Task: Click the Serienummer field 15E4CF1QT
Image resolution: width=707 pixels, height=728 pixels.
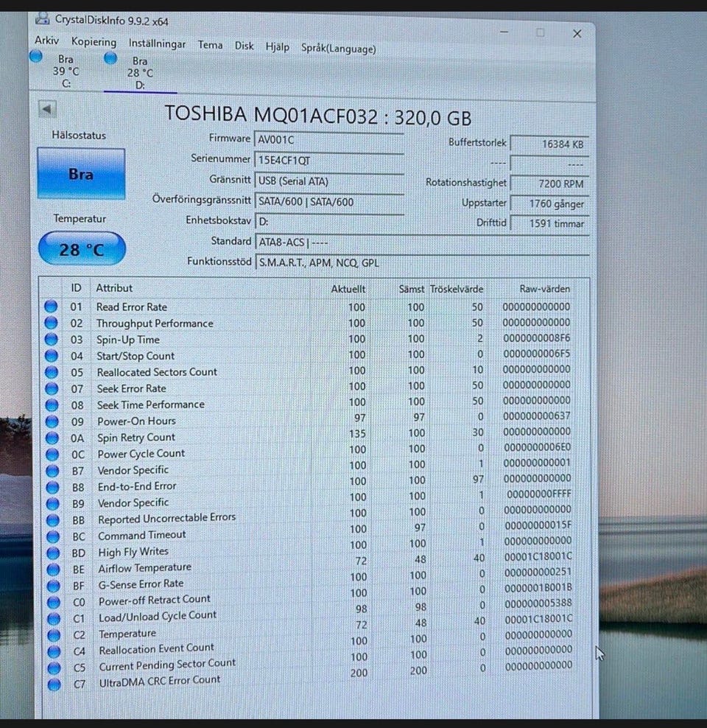Action: pos(329,160)
